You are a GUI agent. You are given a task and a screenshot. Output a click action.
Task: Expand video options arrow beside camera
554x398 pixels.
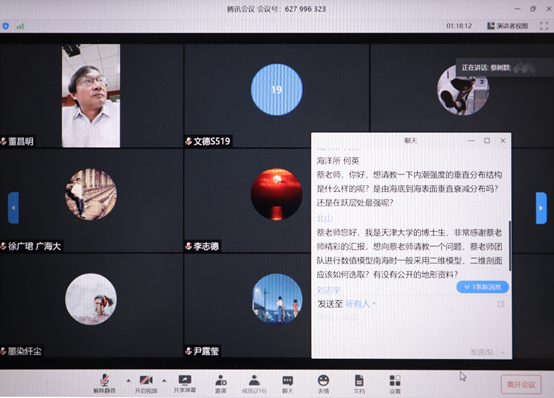[164, 380]
